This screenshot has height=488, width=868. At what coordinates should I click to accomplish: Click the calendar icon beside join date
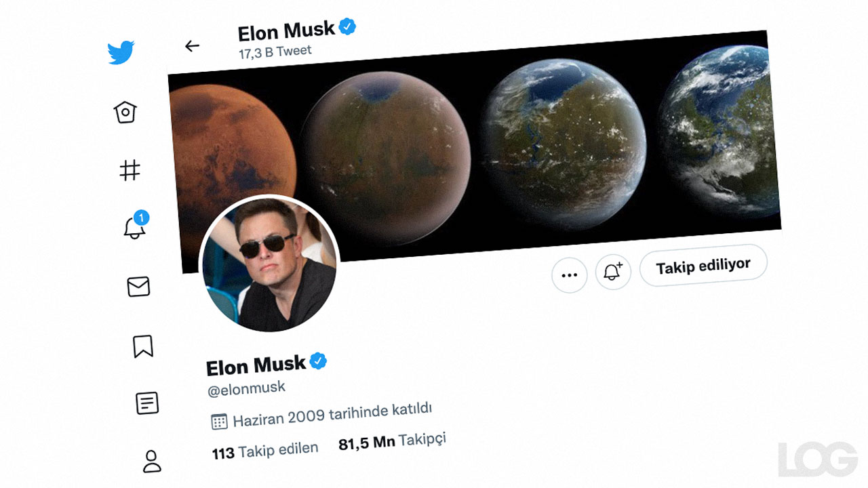coord(219,422)
